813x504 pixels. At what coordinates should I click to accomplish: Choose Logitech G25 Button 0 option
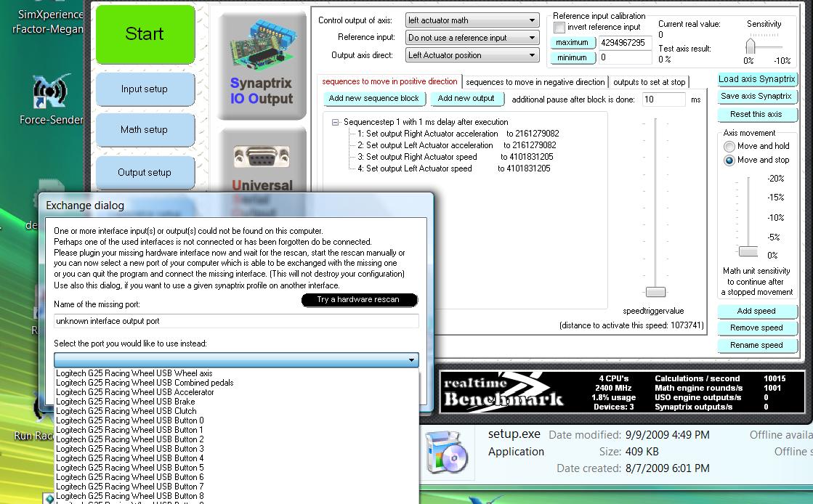(236, 420)
